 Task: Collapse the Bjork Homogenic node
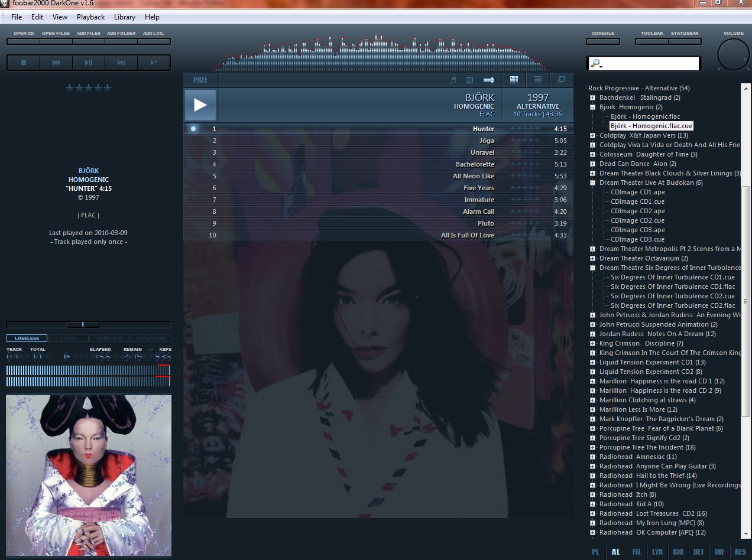point(592,107)
